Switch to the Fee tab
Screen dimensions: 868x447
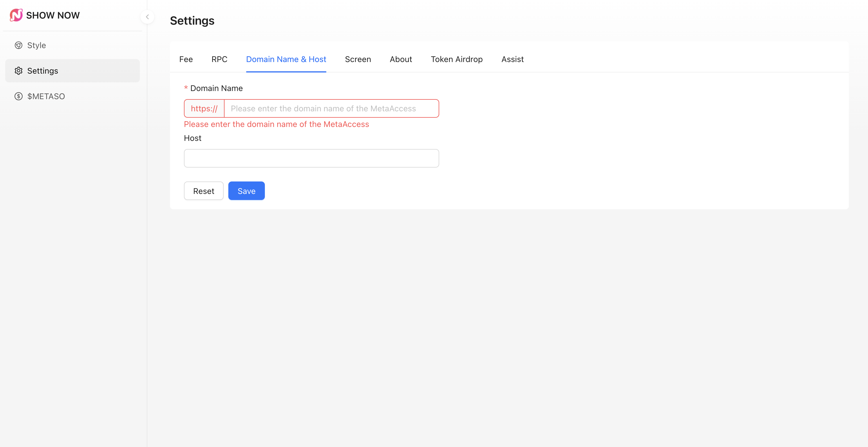coord(186,59)
